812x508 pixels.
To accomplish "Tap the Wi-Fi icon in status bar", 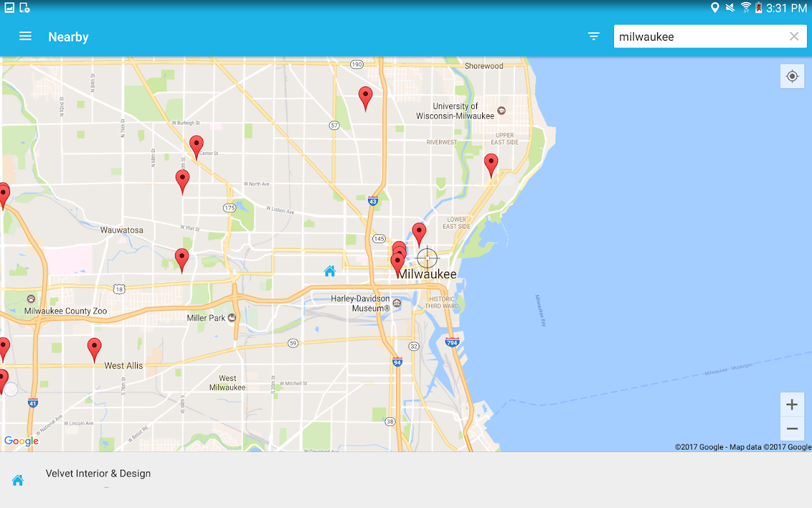I will tap(745, 8).
